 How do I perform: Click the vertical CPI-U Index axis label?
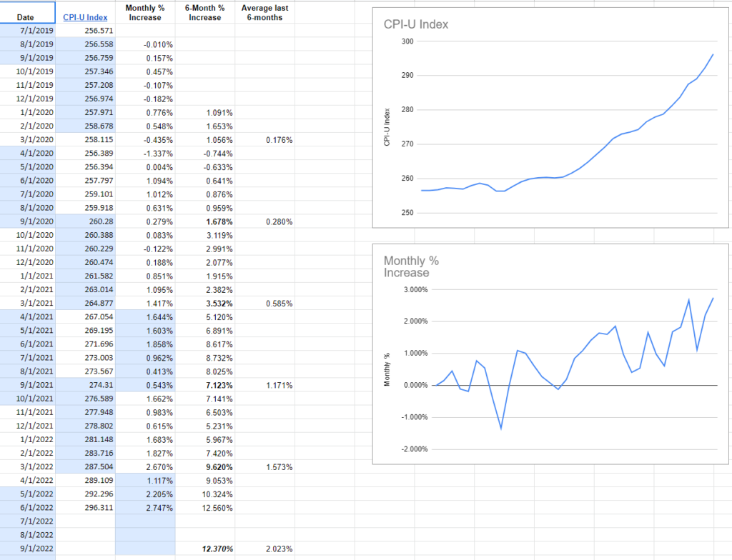pyautogui.click(x=387, y=127)
